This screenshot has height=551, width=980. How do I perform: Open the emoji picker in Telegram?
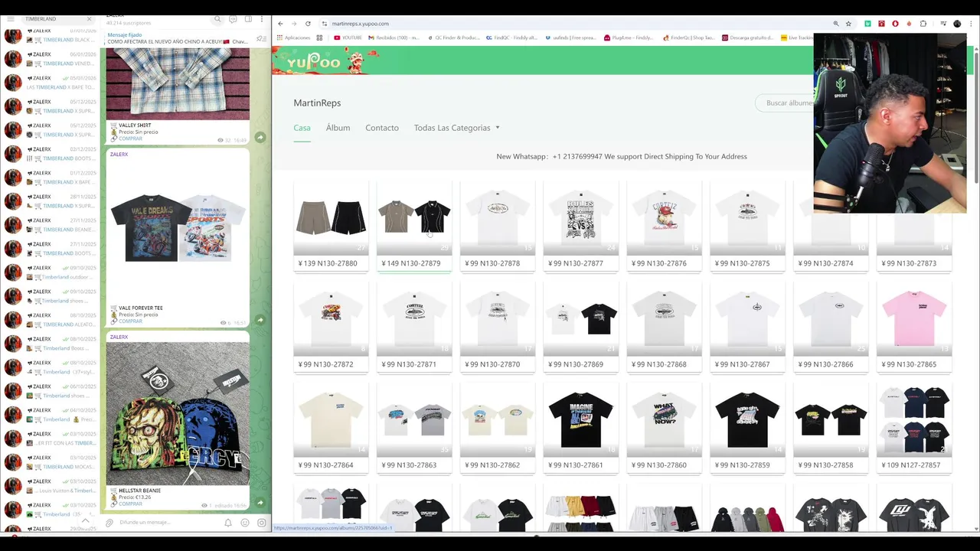coord(245,523)
